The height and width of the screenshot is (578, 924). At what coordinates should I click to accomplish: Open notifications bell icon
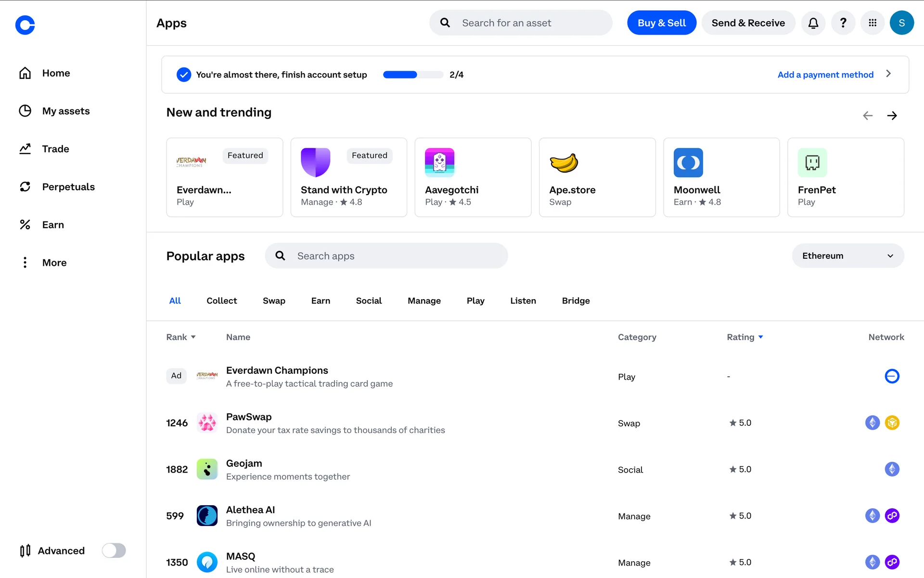click(813, 23)
